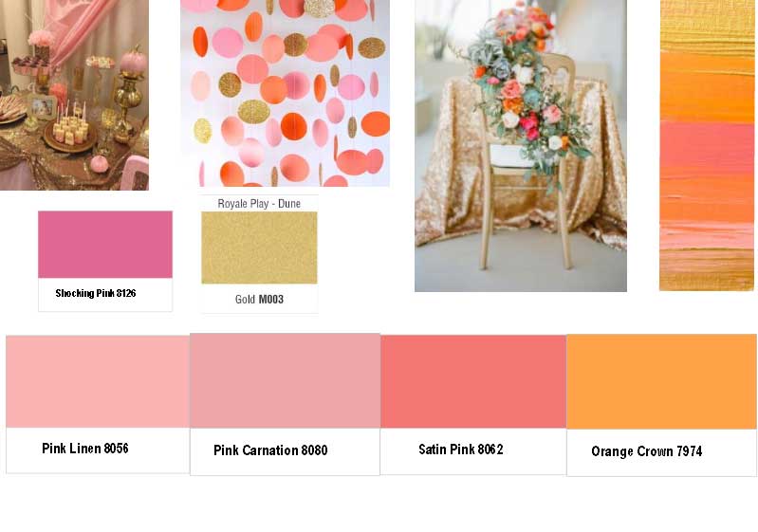Click the 'Orange Crown 7974' label
The image size is (758, 532).
click(x=646, y=451)
